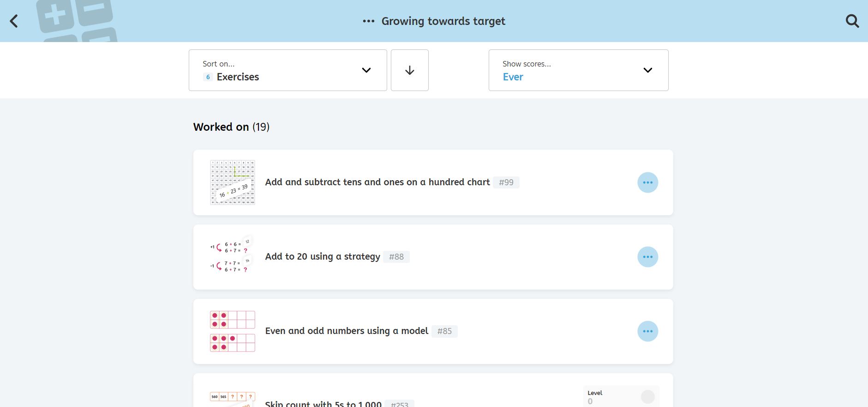Click the Growing towards target header title
This screenshot has height=407, width=868.
pyautogui.click(x=443, y=21)
